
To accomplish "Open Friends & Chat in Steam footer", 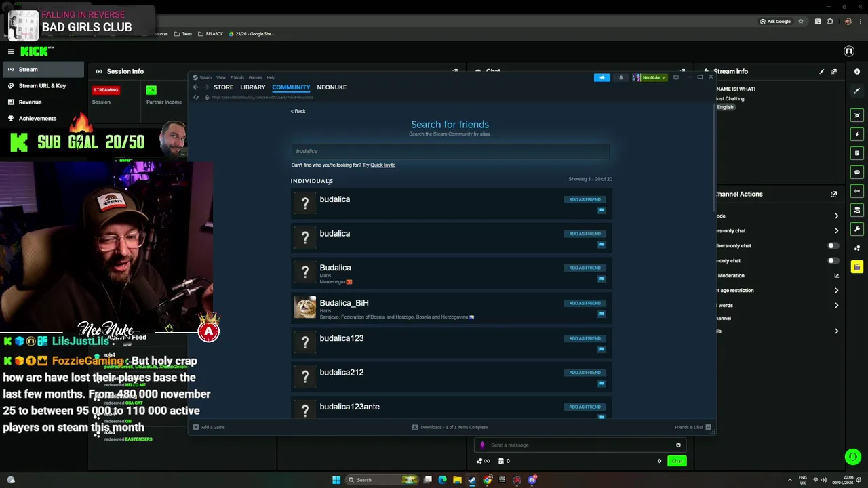I will click(x=692, y=427).
